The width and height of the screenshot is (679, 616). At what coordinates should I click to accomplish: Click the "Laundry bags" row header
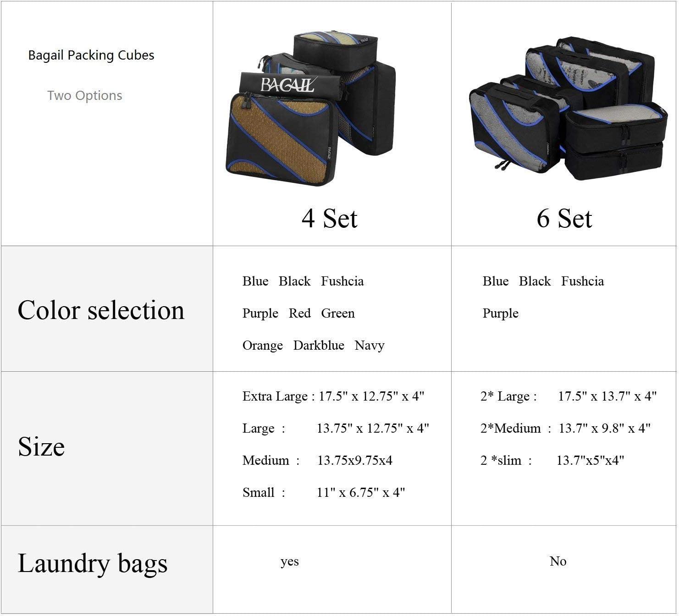click(x=92, y=563)
